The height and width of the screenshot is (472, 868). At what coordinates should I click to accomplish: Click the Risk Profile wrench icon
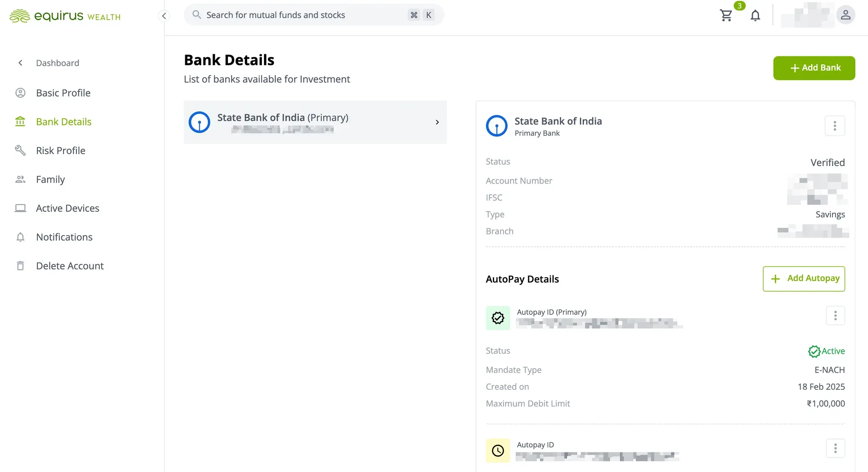pos(20,150)
